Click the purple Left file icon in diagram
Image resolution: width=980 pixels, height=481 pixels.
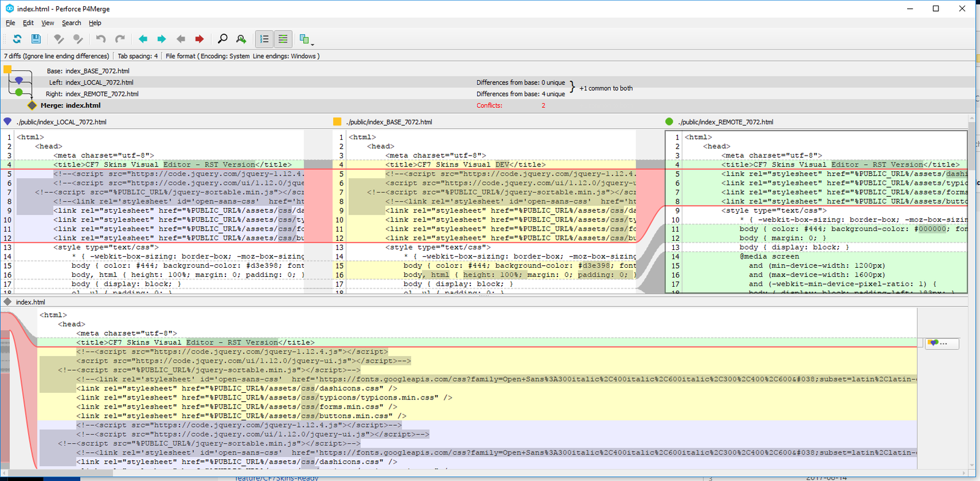[19, 80]
